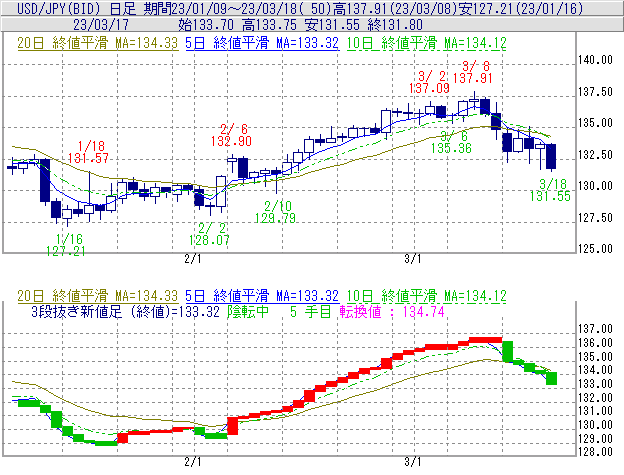Select lower chart 10日 終値平滑 MA=134.12 legend

[x=427, y=296]
